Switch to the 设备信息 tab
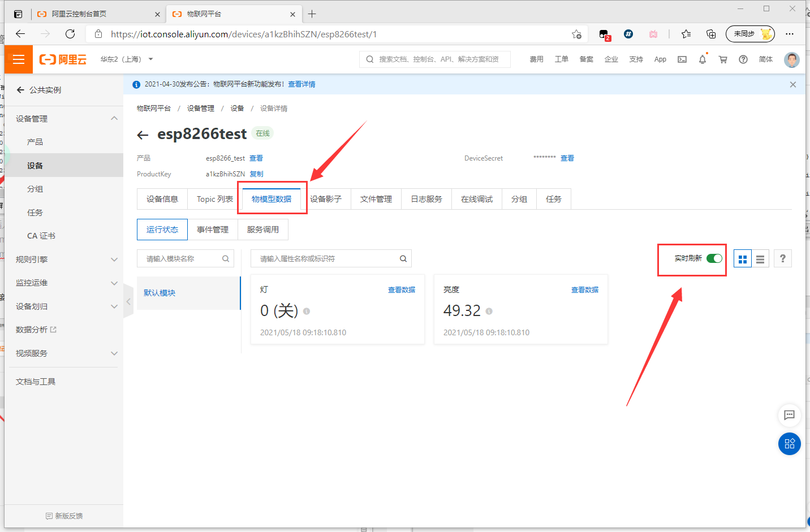The width and height of the screenshot is (810, 532). pyautogui.click(x=162, y=199)
